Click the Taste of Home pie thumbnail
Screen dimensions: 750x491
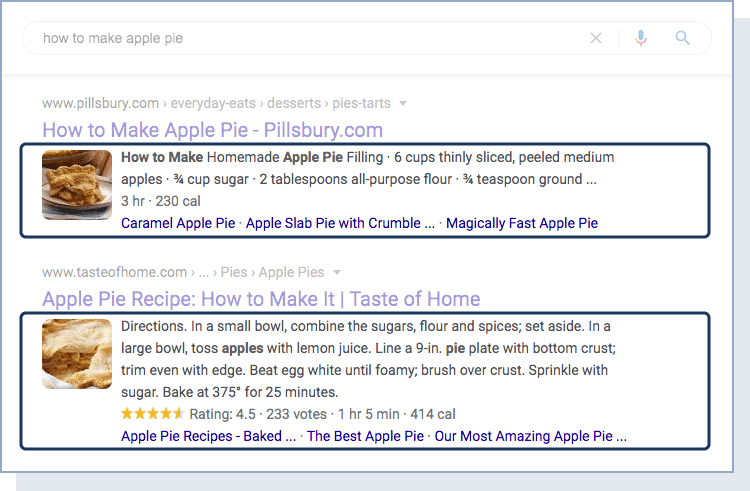(77, 354)
